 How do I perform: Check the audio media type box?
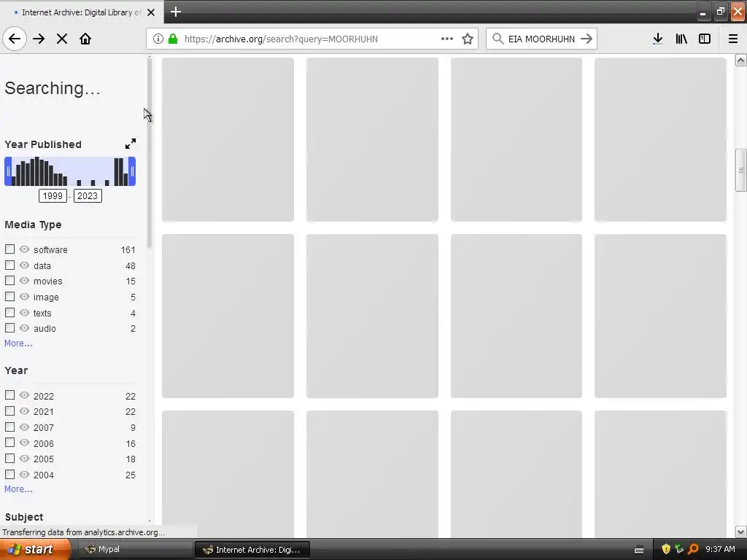9,328
